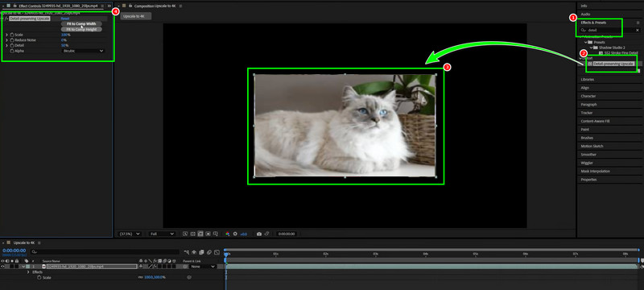Open the Alpha Bicubic dropdown
The image size is (644, 290).
pos(83,51)
